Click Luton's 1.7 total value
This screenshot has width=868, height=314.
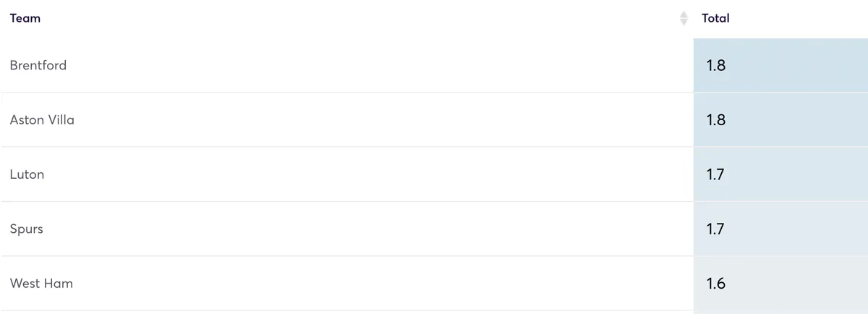point(715,174)
